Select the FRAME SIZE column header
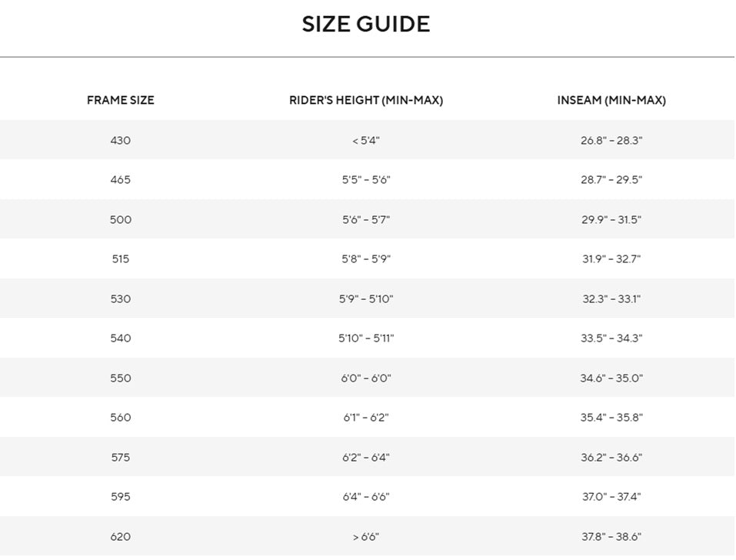Viewport: 736px width, 560px height. tap(121, 100)
